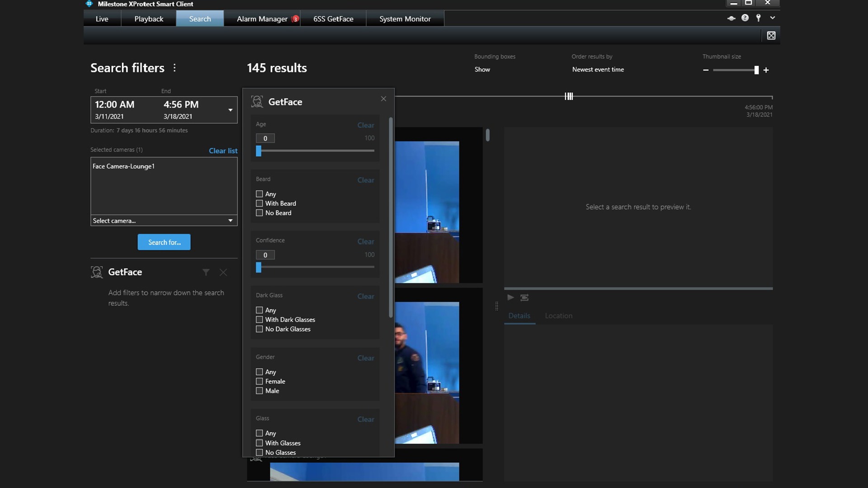The width and height of the screenshot is (868, 488).
Task: Clear the Age filter
Action: coord(366,125)
